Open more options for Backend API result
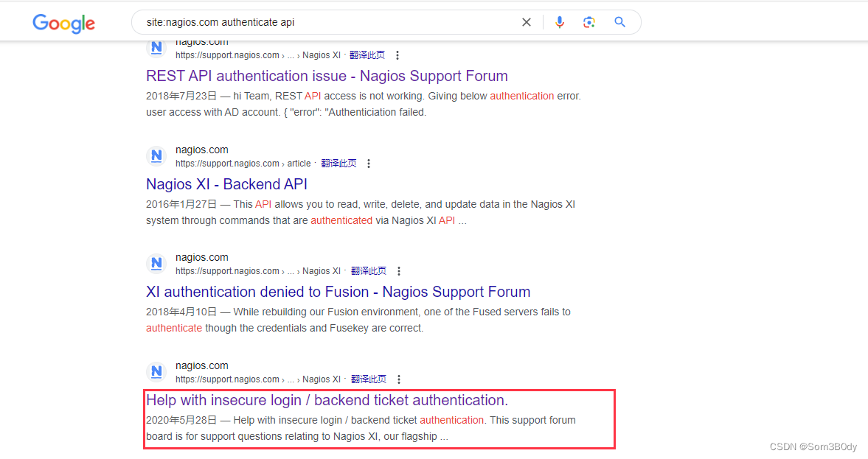This screenshot has width=868, height=459. [369, 164]
